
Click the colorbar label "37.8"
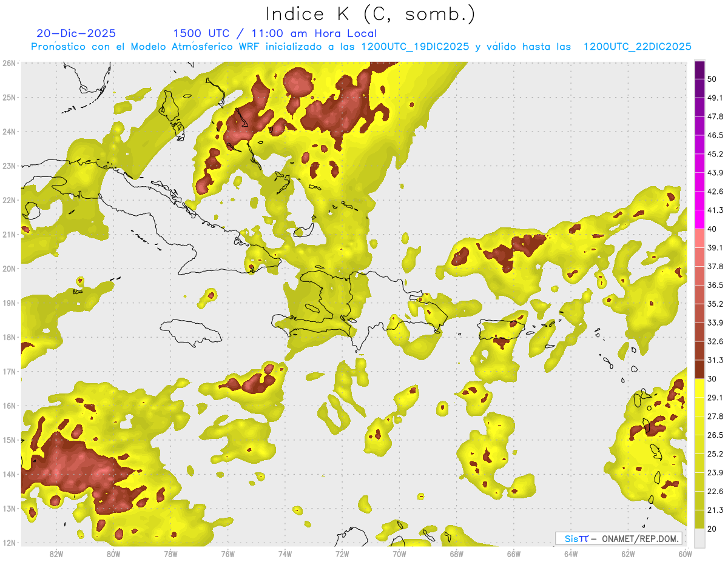pos(716,267)
